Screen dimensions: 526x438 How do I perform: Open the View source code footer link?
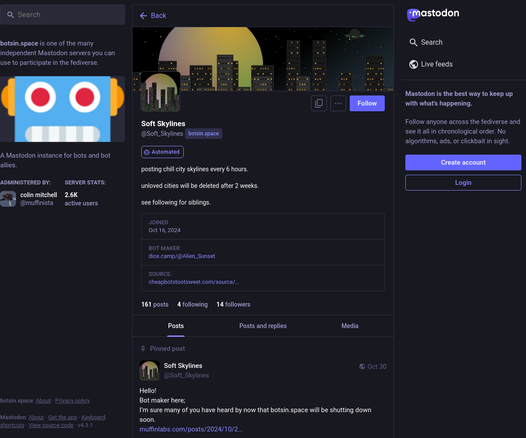(x=51, y=425)
